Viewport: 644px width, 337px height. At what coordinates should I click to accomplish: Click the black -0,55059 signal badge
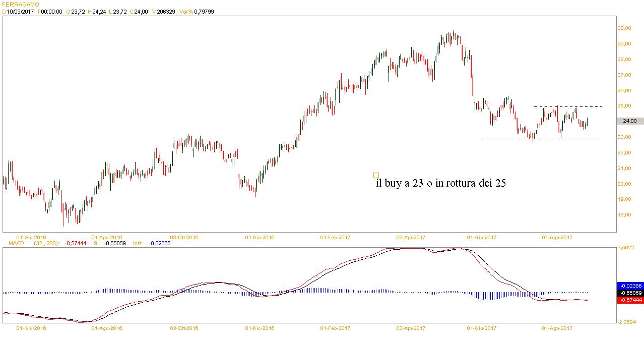pyautogui.click(x=630, y=293)
